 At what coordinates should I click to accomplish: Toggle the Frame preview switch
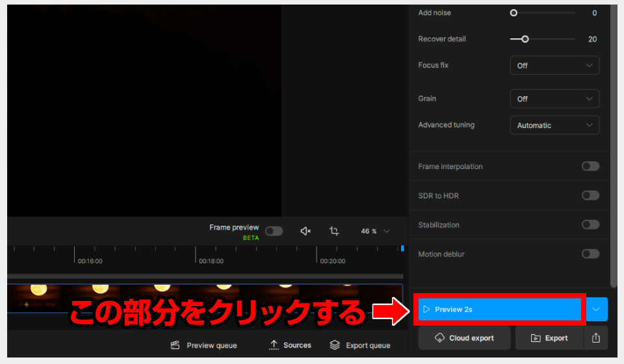click(274, 231)
